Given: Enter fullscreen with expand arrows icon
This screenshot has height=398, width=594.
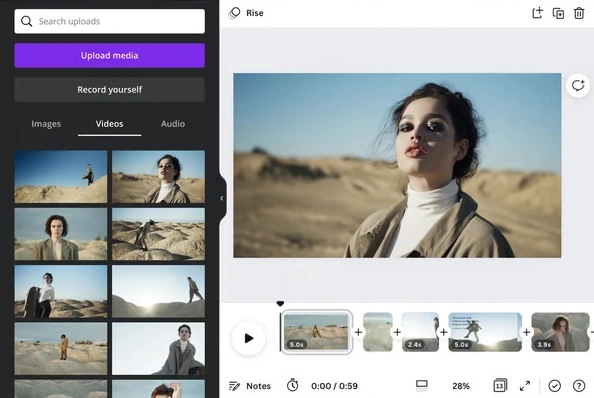Looking at the screenshot, I should tap(525, 386).
